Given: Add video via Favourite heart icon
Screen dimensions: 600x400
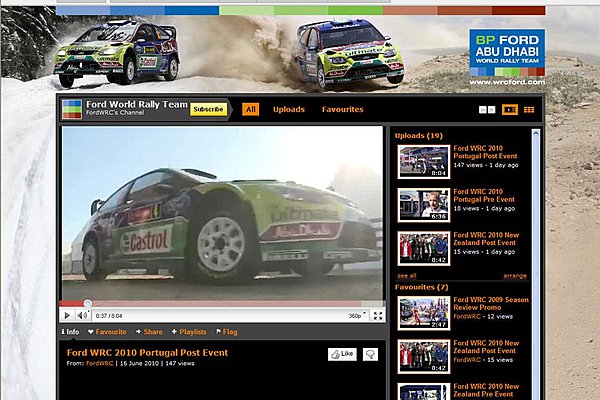Looking at the screenshot, I should pyautogui.click(x=108, y=331).
